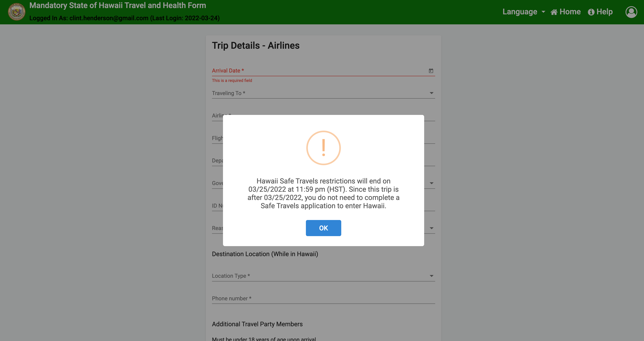Click the Mandatory State of Hawaii title
Image resolution: width=644 pixels, height=341 pixels.
pyautogui.click(x=117, y=5)
